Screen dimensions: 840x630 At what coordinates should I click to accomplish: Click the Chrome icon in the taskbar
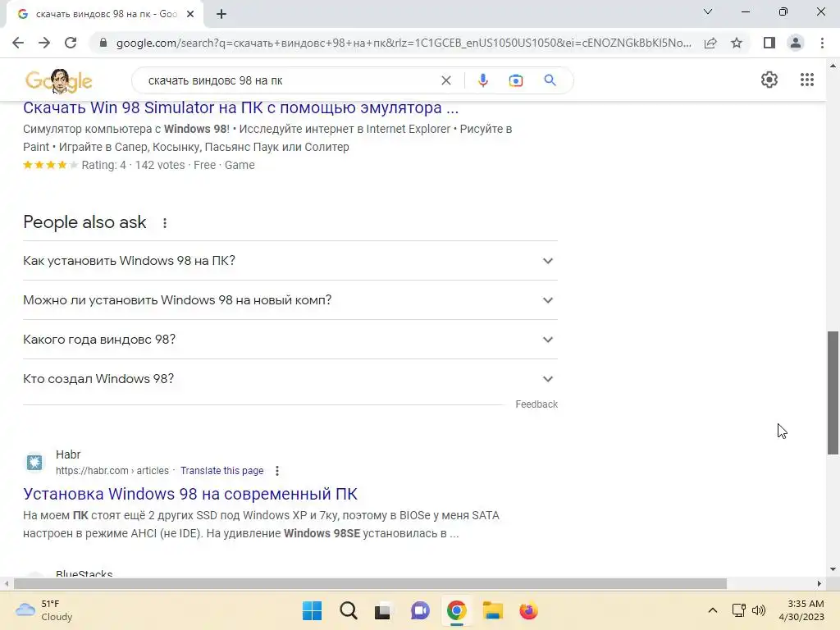[x=456, y=610]
